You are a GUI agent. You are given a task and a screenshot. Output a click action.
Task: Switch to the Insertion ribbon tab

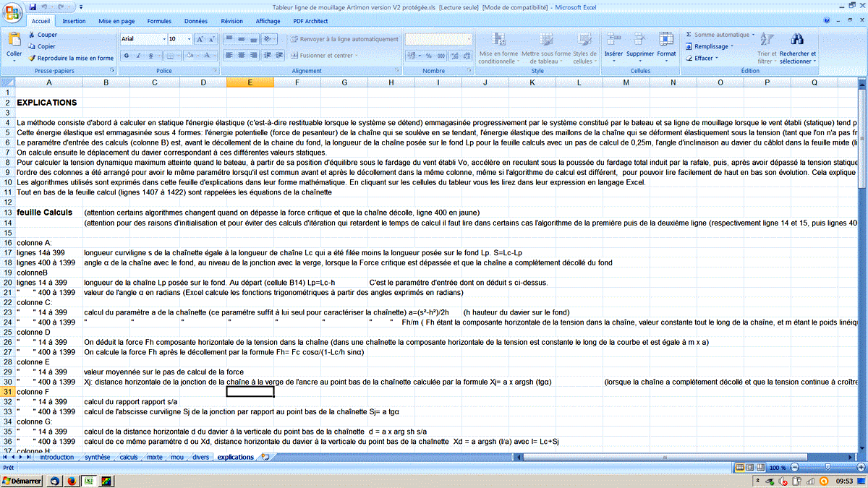74,21
